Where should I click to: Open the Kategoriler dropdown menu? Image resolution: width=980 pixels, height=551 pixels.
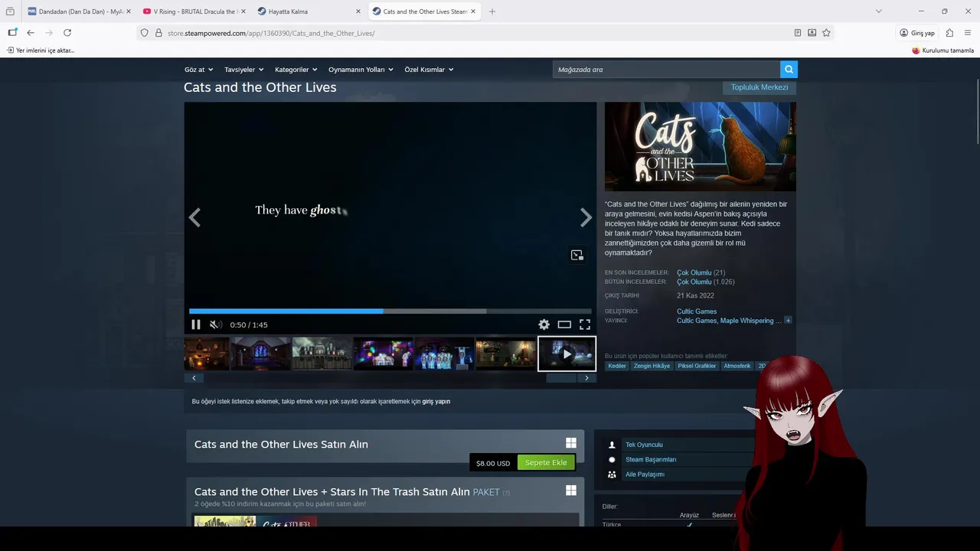click(x=296, y=70)
